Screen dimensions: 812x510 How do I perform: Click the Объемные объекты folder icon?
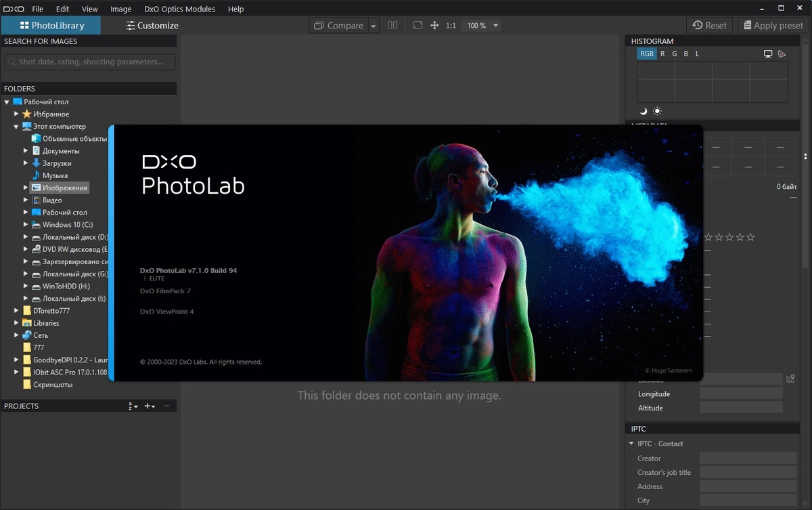[37, 139]
